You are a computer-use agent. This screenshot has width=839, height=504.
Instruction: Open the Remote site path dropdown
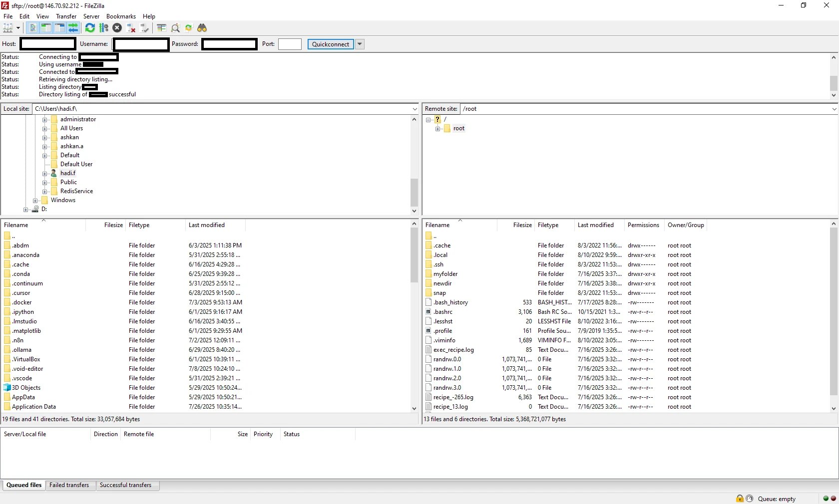pos(834,109)
